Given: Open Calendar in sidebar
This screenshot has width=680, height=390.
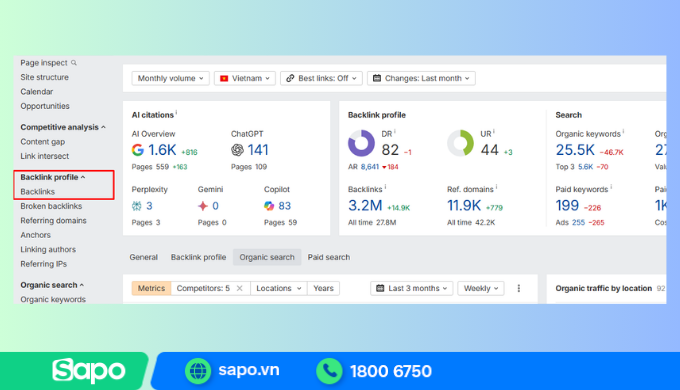Looking at the screenshot, I should coord(36,92).
